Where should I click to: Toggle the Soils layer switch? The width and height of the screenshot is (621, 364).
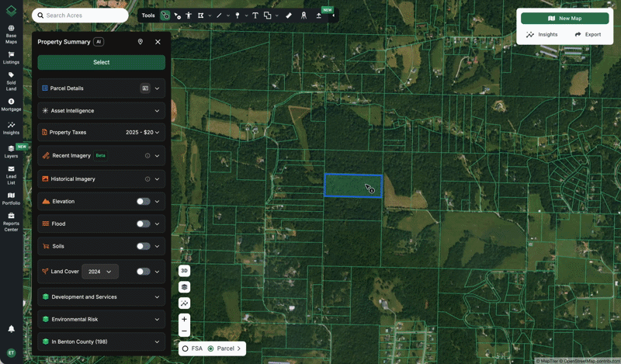click(143, 247)
